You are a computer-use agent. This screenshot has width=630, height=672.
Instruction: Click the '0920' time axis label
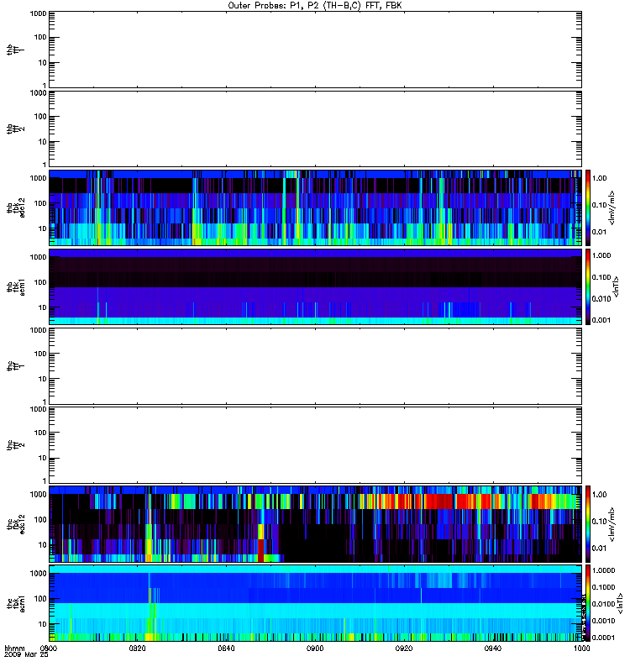coord(404,648)
